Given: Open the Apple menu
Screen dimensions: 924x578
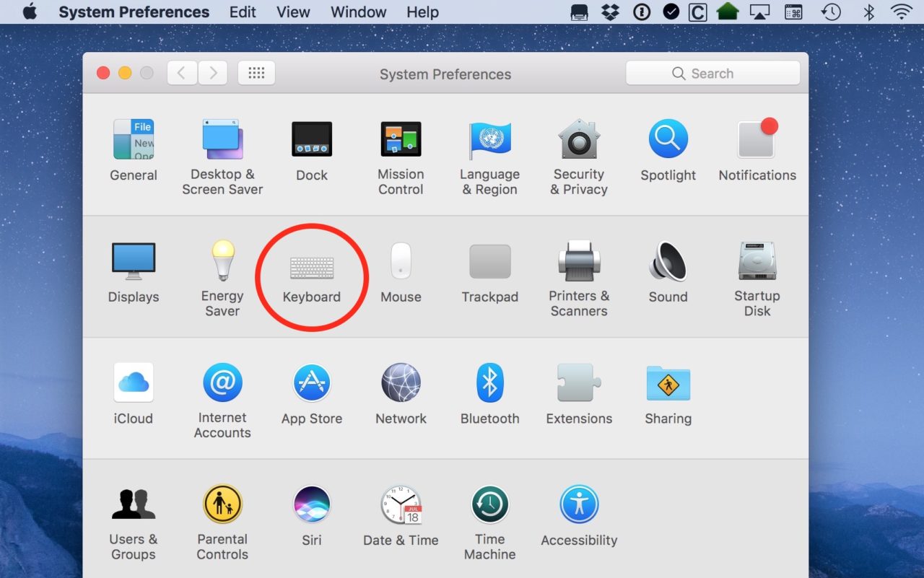Looking at the screenshot, I should (30, 12).
